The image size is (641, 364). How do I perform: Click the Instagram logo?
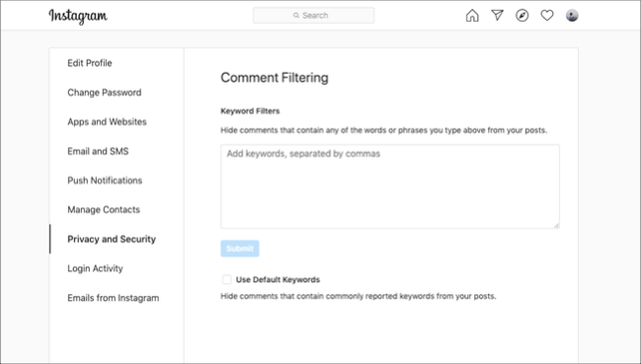(x=78, y=17)
